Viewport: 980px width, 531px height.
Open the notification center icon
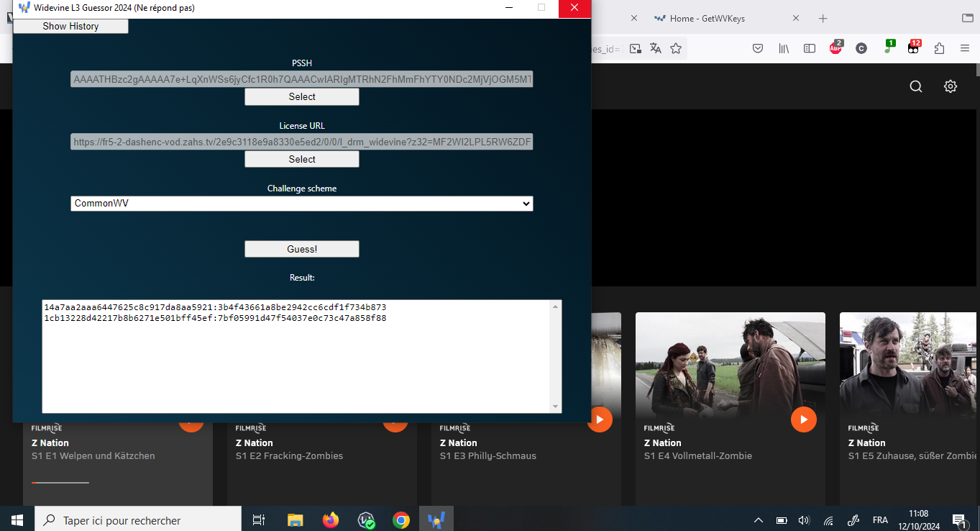coord(959,519)
